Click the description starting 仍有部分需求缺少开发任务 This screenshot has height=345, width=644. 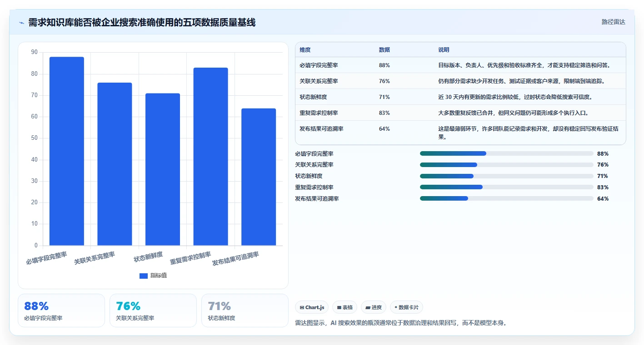click(521, 81)
